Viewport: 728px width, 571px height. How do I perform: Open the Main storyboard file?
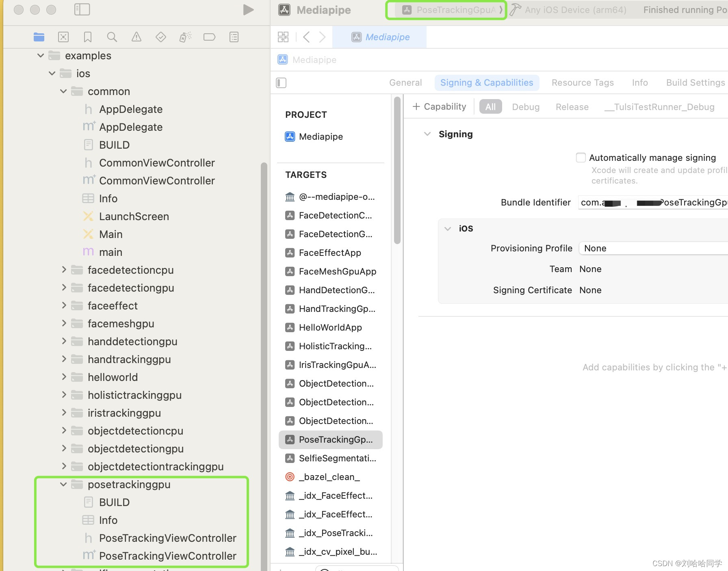(103, 234)
